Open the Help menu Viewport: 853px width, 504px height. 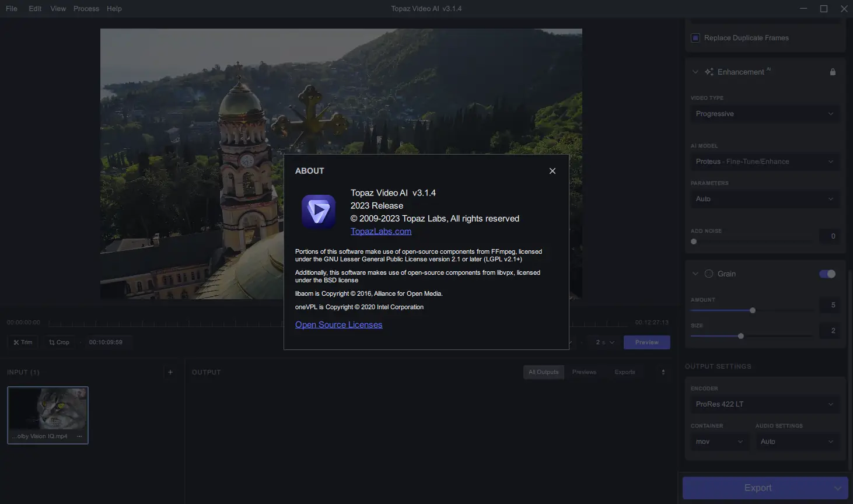(x=114, y=9)
